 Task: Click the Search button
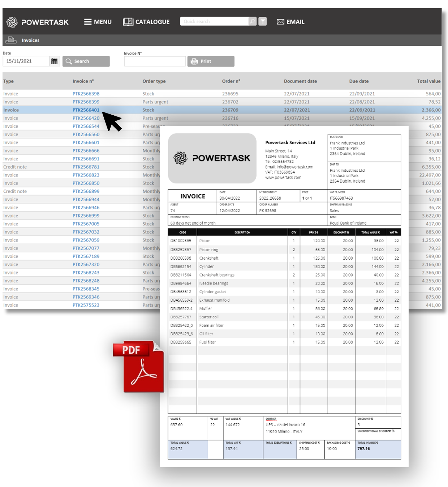86,61
